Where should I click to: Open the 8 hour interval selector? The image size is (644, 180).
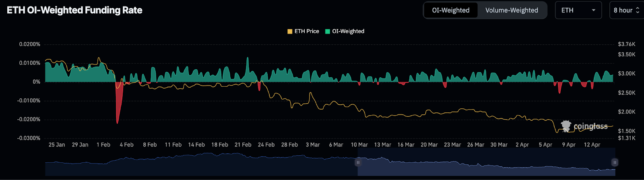tap(626, 10)
